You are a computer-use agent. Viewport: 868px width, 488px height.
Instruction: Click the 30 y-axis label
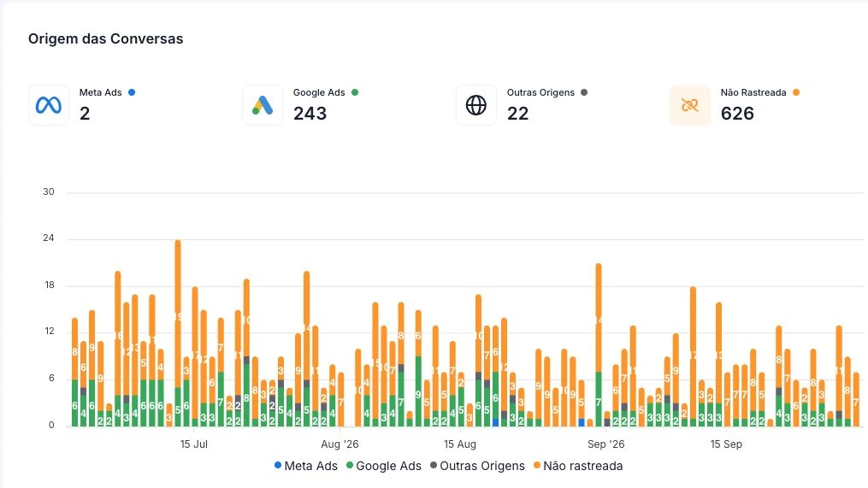coord(49,192)
